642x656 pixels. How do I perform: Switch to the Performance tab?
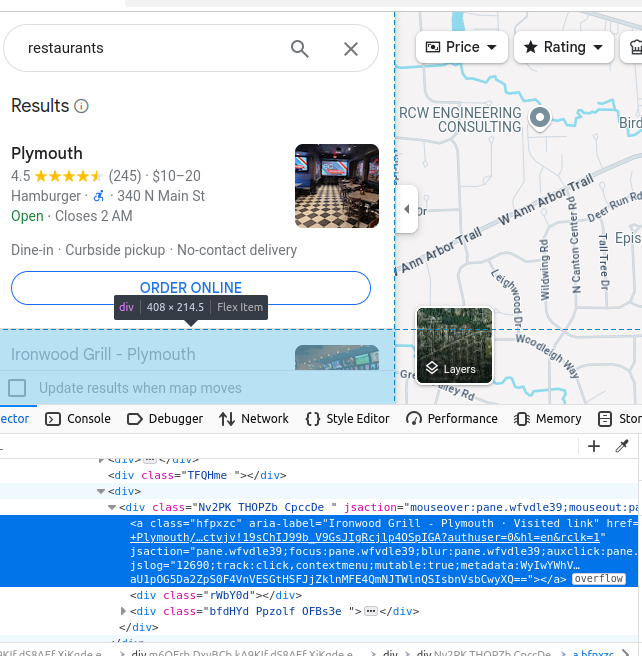[x=452, y=419]
